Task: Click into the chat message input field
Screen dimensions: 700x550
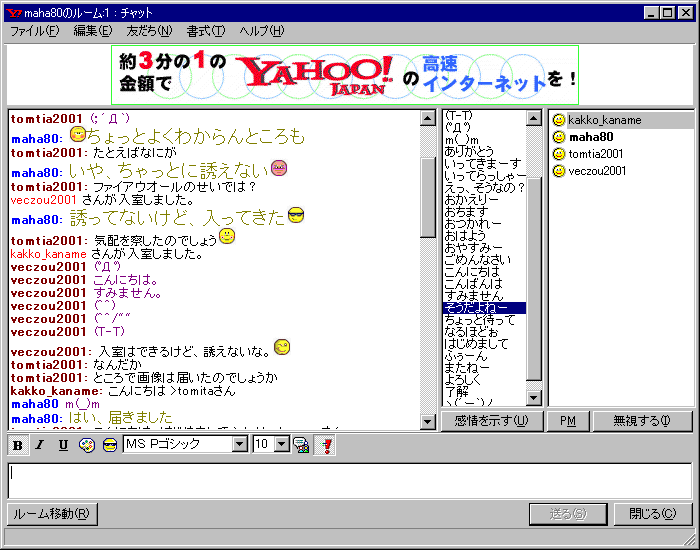Action: pos(349,480)
